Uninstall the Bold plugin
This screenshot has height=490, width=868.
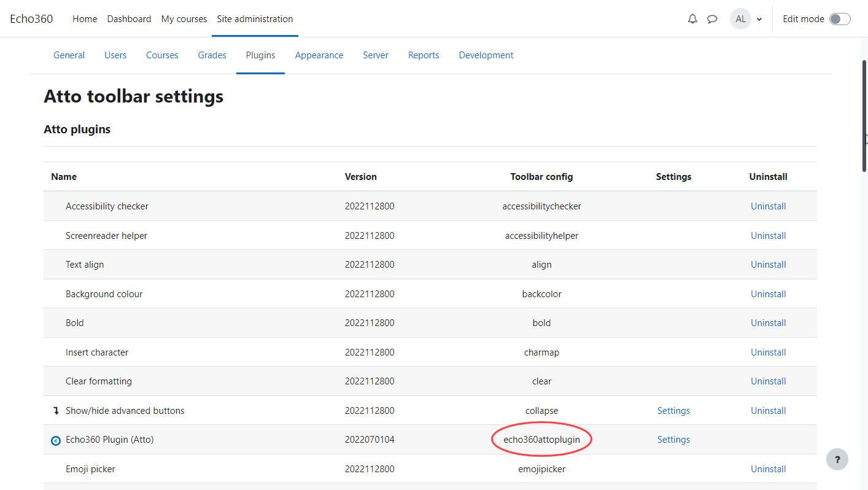[769, 323]
